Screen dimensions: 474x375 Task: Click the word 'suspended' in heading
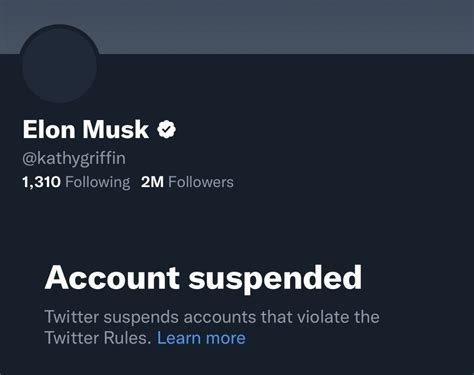(275, 279)
